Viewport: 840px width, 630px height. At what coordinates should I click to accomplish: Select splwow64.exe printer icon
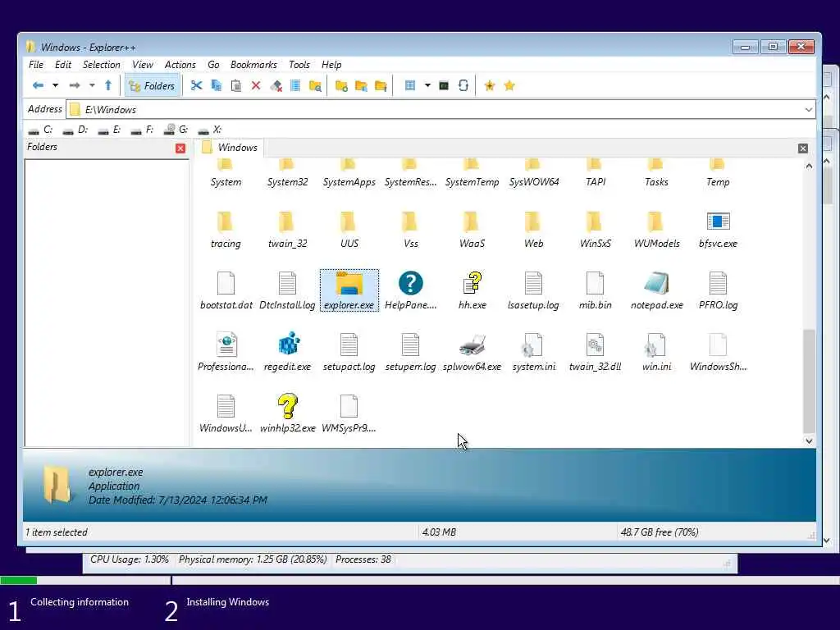click(x=472, y=345)
